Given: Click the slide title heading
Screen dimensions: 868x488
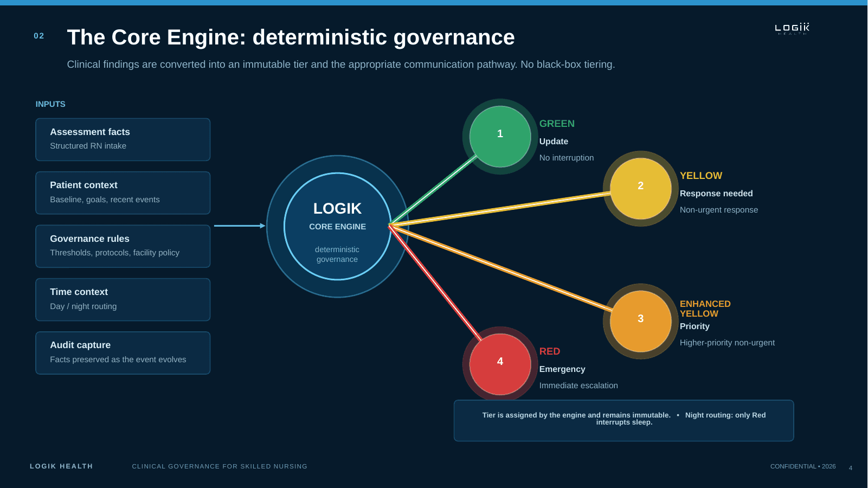Looking at the screenshot, I should click(291, 37).
